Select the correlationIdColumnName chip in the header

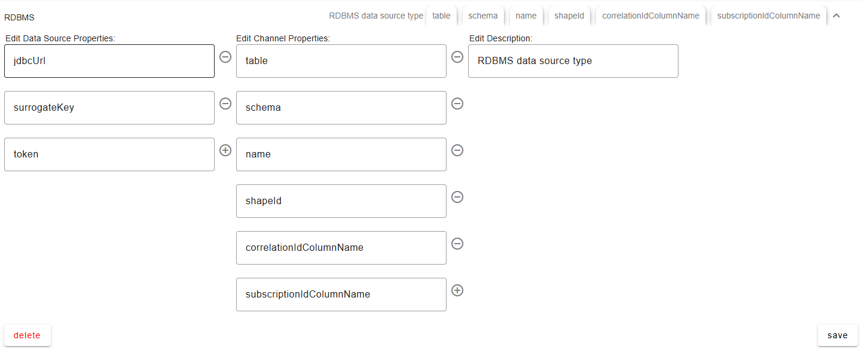650,16
